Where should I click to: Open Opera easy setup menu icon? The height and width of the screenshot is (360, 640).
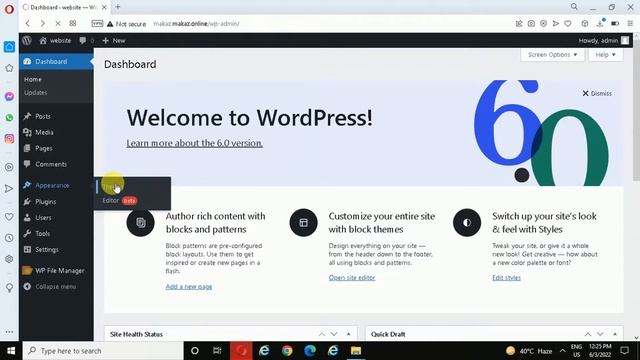[630, 24]
